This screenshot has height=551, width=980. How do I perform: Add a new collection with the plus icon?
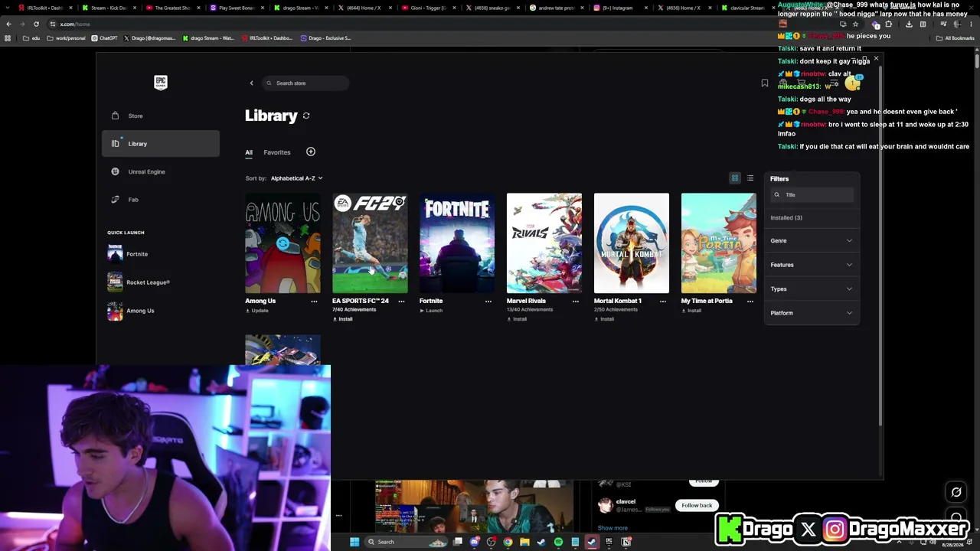point(311,152)
